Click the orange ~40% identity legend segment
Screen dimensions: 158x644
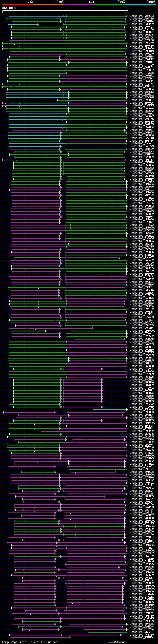[x=48, y=4]
